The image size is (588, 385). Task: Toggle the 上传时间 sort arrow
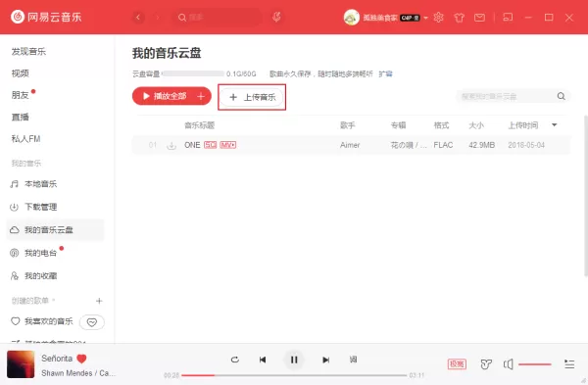pos(555,125)
